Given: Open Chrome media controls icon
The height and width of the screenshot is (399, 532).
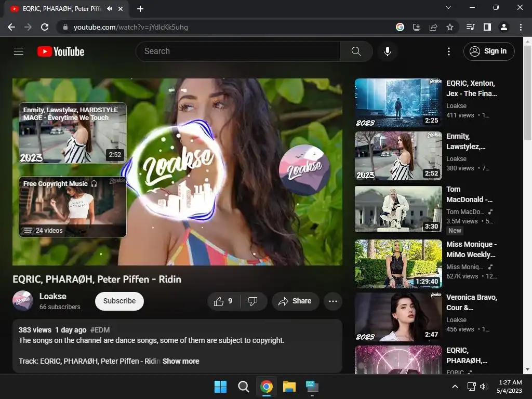Looking at the screenshot, I should coord(470,27).
